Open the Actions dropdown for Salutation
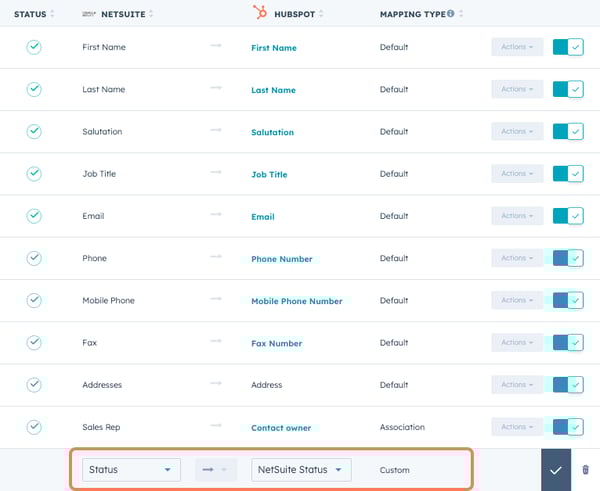The height and width of the screenshot is (491, 600). 517,131
